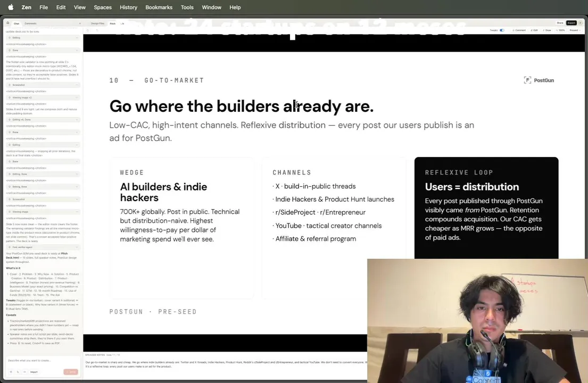Activate the Edit tool
Viewport: 588px width, 383px height.
tap(534, 30)
